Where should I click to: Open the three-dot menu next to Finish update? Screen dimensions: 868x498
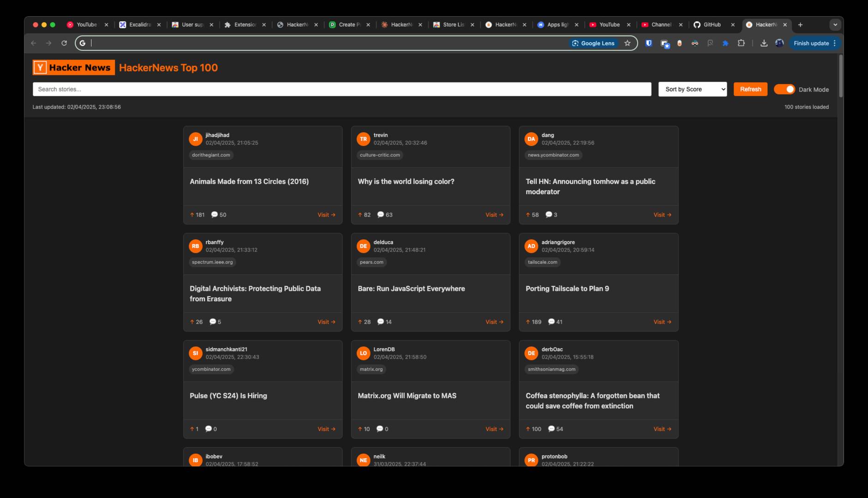point(835,43)
